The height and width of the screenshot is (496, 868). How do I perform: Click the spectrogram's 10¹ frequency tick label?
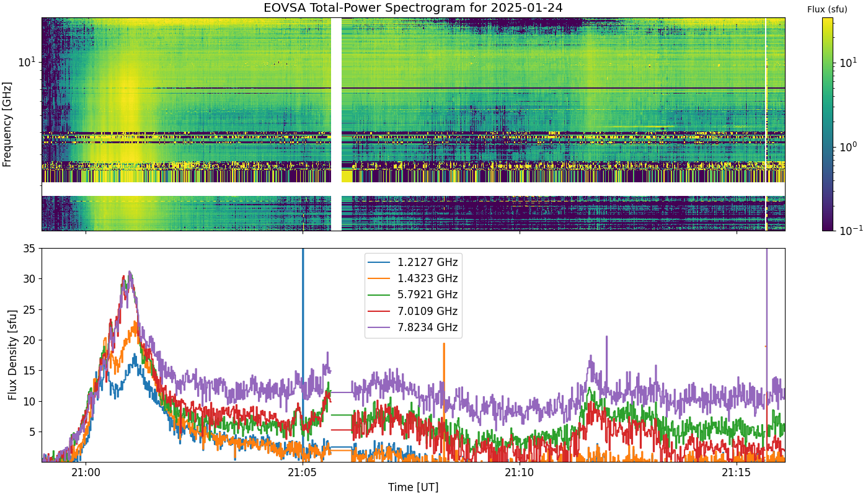coord(27,61)
